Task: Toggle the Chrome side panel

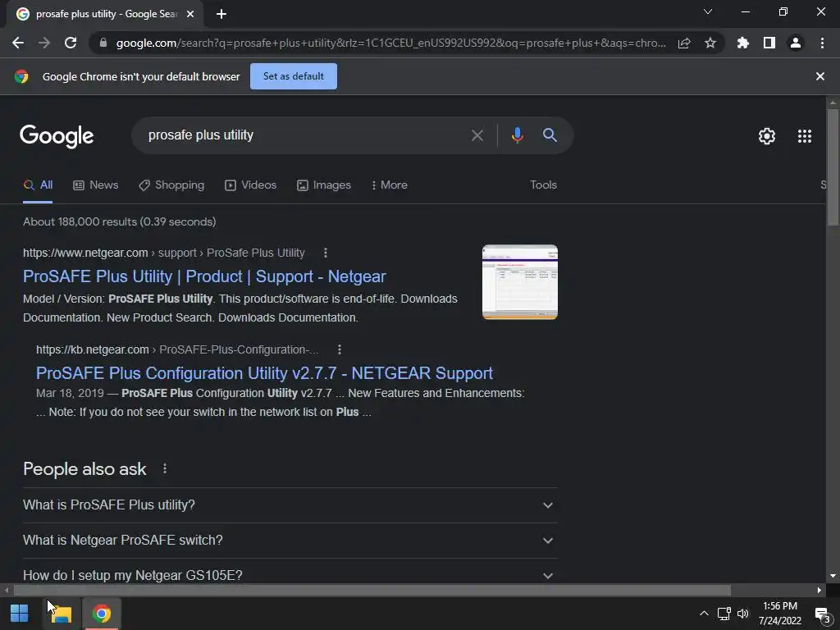Action: pos(769,43)
